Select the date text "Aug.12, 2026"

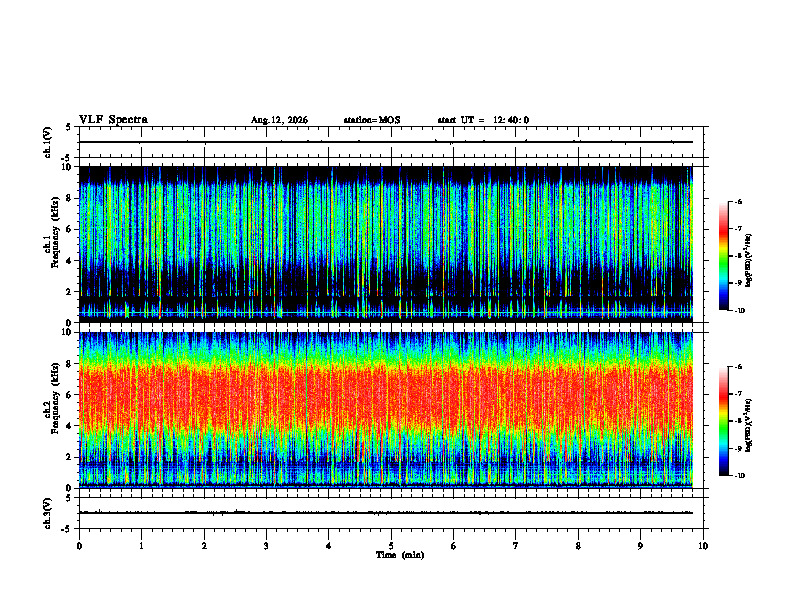click(279, 120)
